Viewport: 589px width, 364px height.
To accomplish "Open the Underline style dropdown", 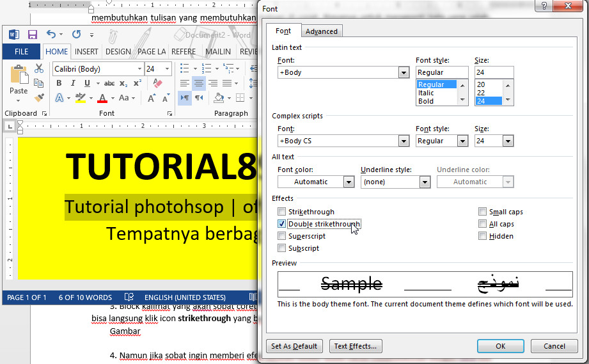I will (x=425, y=182).
